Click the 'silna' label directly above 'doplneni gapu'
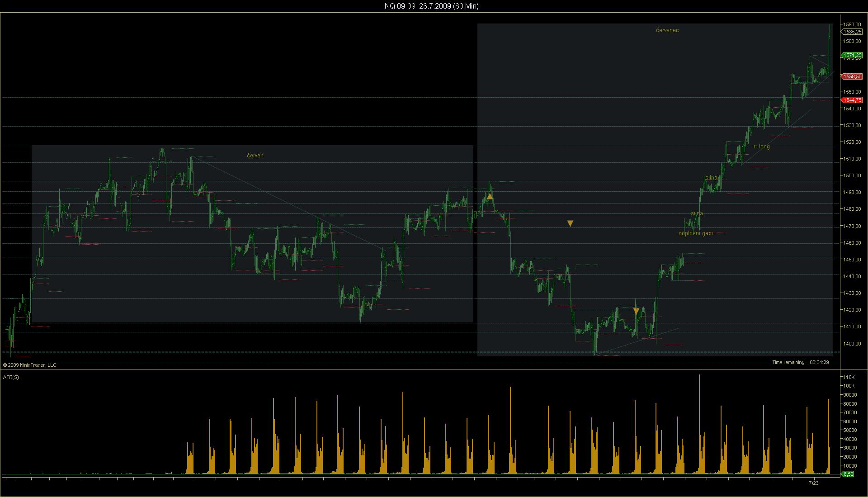The image size is (868, 497). pyautogui.click(x=697, y=213)
